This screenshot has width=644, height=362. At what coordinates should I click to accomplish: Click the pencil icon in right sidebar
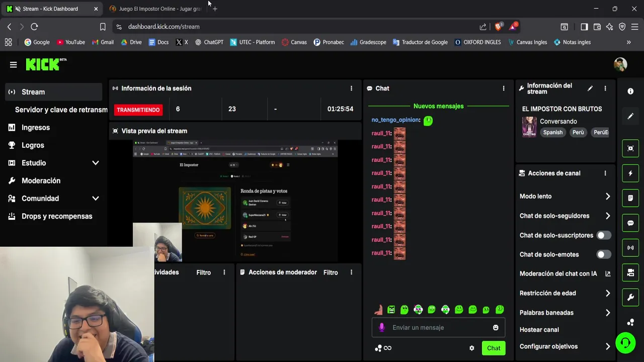click(630, 116)
